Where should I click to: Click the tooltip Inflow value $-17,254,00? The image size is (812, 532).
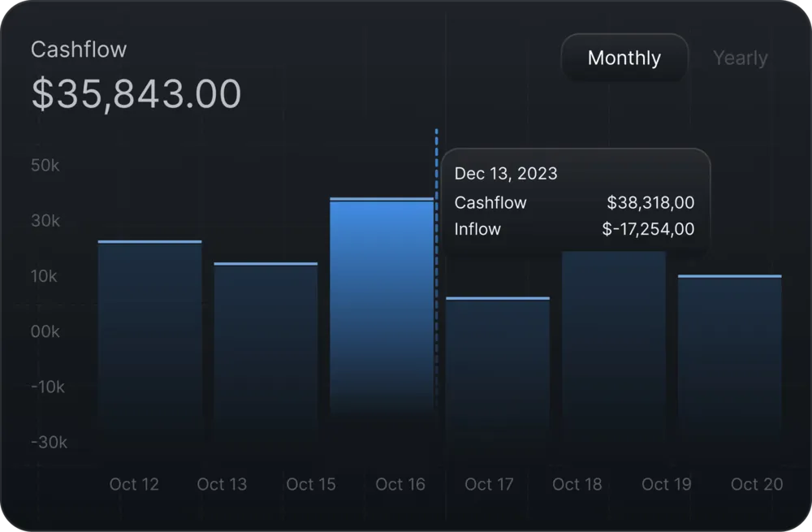coord(648,229)
